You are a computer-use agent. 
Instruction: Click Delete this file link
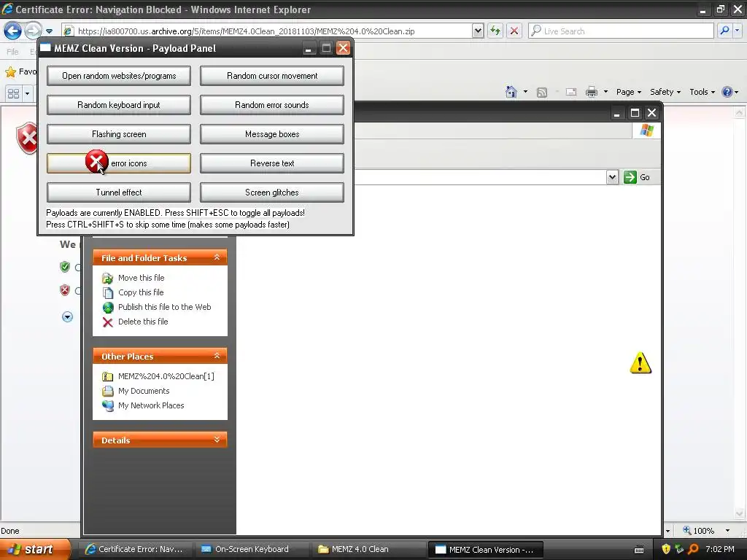pos(143,322)
